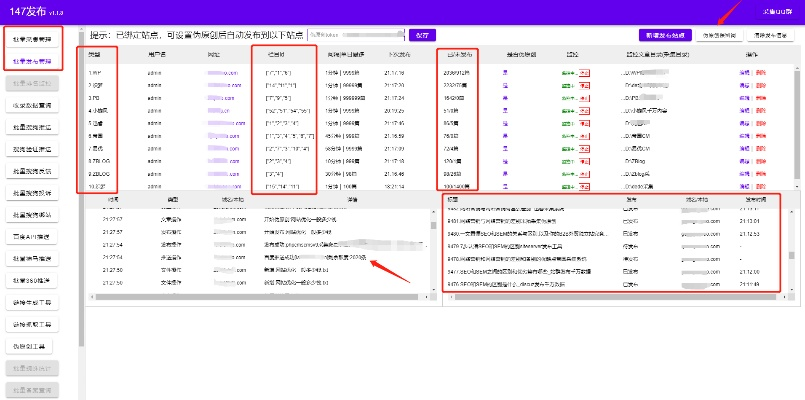805x400 pixels.
Task: Select the "21:17:24" time cell
Action: pos(393,98)
